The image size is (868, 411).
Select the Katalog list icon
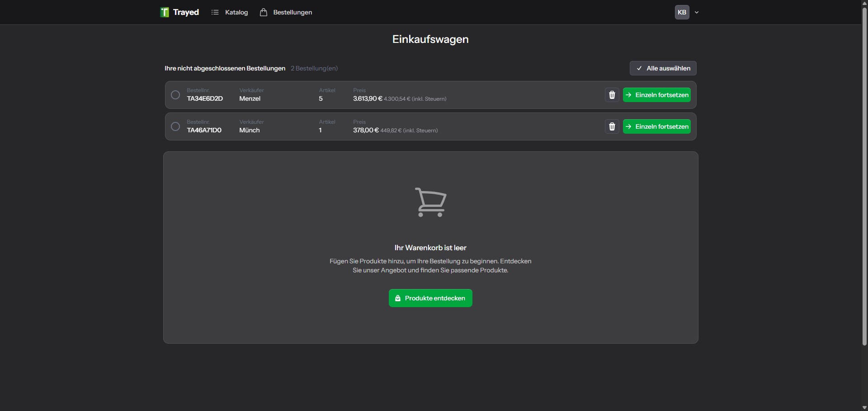[x=215, y=12]
